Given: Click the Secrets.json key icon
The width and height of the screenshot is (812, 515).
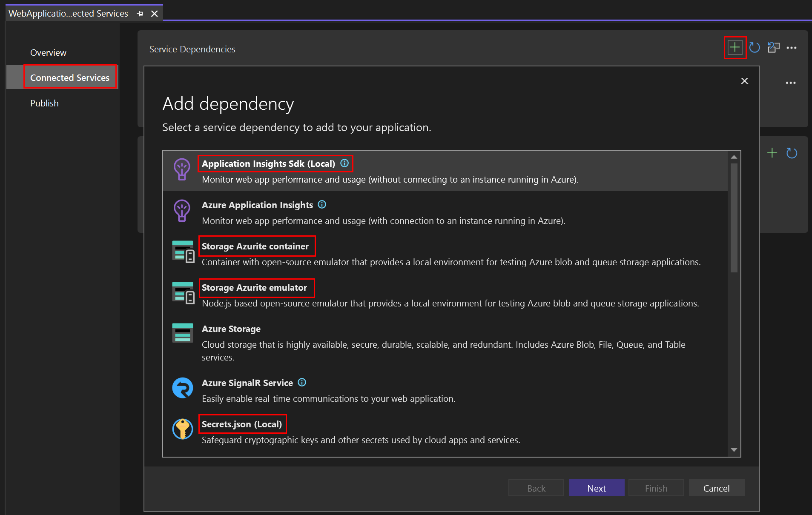Looking at the screenshot, I should click(x=182, y=429).
